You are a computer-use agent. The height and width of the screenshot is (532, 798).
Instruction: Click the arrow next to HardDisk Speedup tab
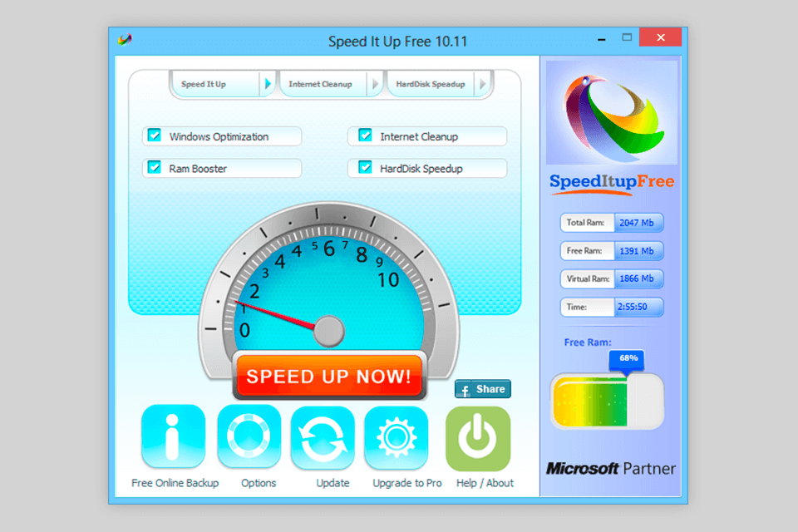tap(482, 84)
